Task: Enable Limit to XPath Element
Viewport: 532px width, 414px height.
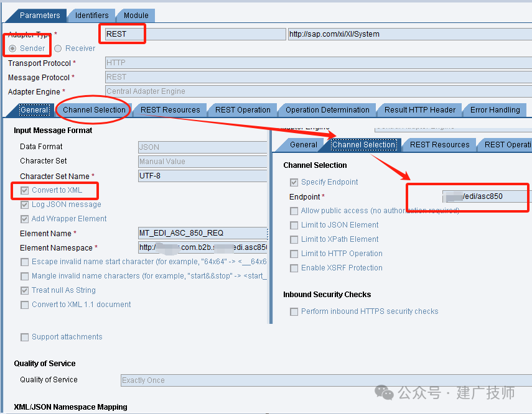Action: pyautogui.click(x=294, y=239)
